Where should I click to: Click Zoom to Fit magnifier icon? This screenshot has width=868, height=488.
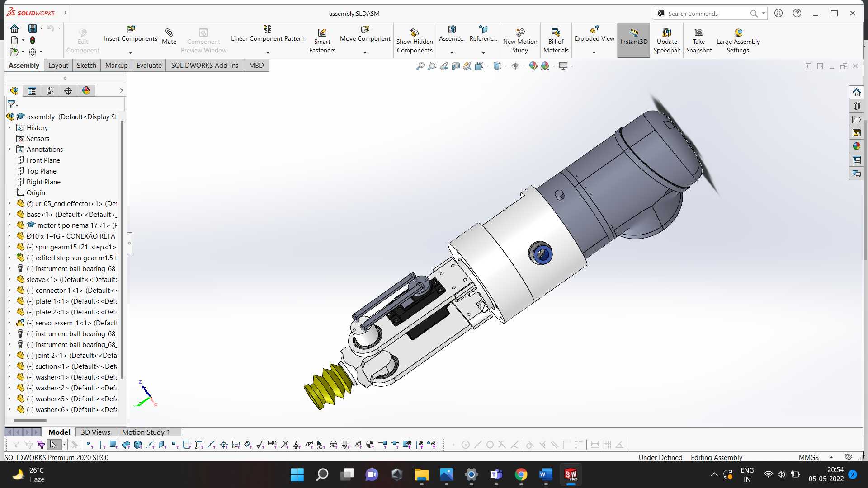[420, 66]
